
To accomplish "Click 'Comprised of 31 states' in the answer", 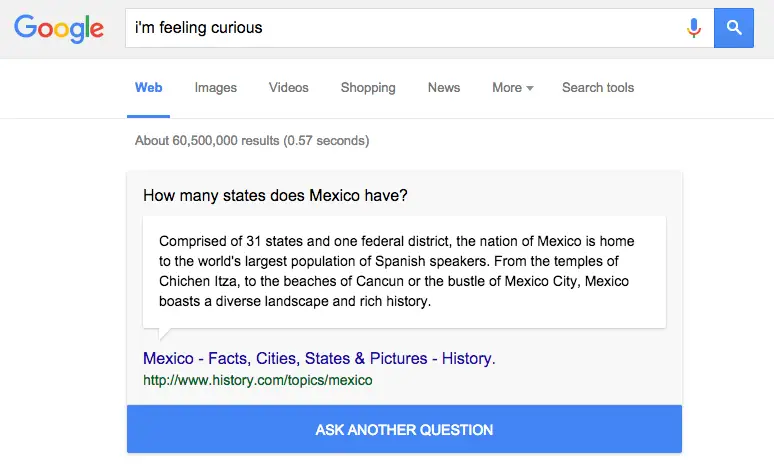I will click(x=235, y=241).
